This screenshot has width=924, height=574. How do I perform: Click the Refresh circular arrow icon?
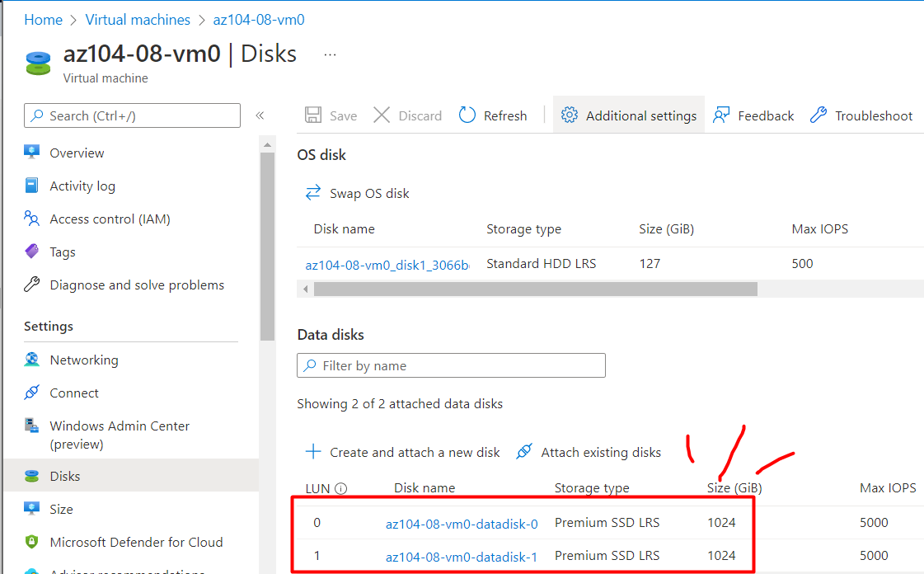(467, 115)
